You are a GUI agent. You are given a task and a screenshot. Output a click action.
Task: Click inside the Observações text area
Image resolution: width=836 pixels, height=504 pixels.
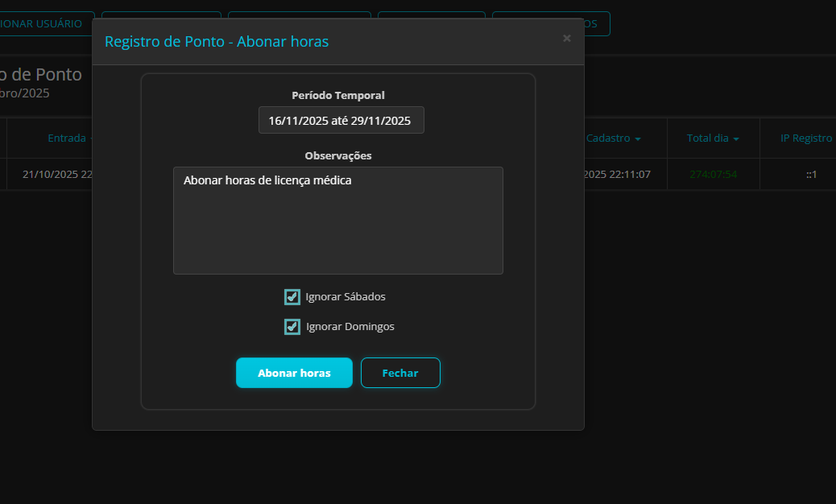337,217
